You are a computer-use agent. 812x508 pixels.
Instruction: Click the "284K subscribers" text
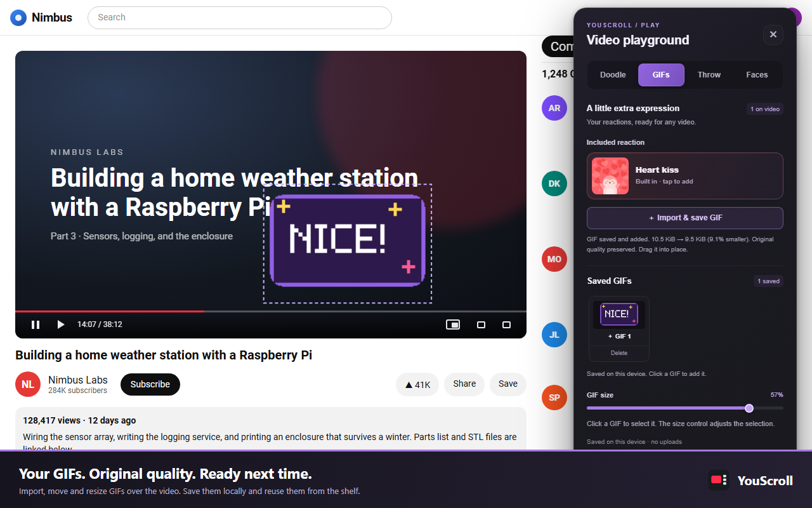pyautogui.click(x=77, y=391)
